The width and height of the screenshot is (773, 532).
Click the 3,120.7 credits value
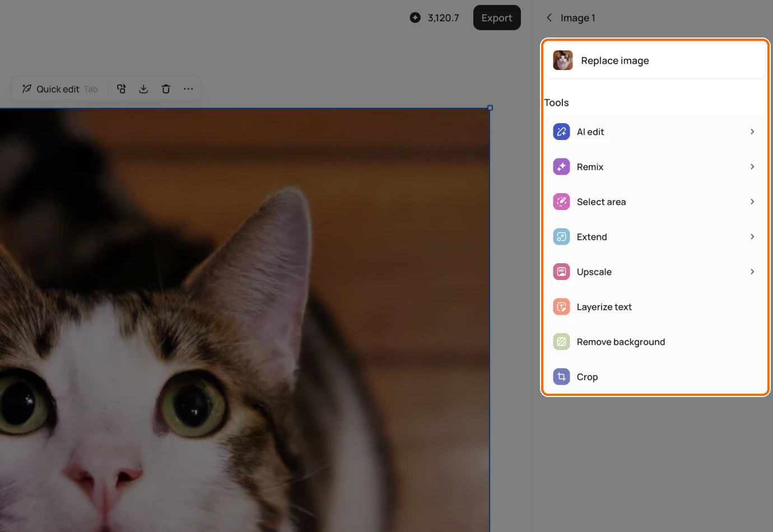click(443, 18)
